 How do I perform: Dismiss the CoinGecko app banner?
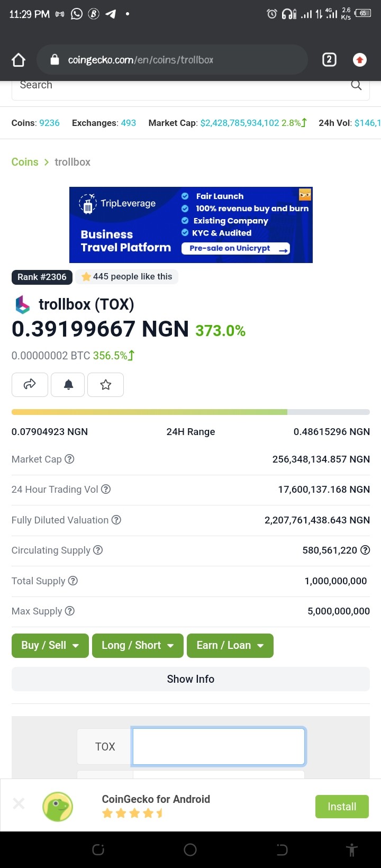click(x=19, y=804)
